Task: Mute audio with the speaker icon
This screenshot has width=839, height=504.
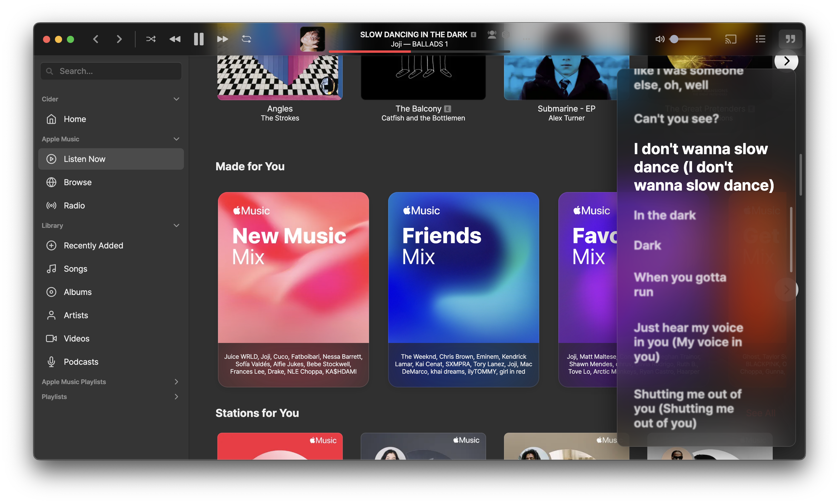Action: [659, 39]
